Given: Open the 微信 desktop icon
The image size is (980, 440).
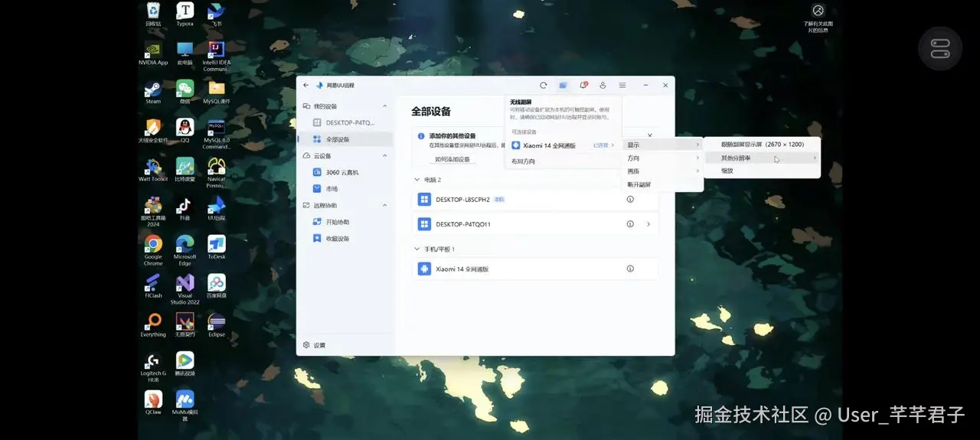Looking at the screenshot, I should (x=185, y=92).
